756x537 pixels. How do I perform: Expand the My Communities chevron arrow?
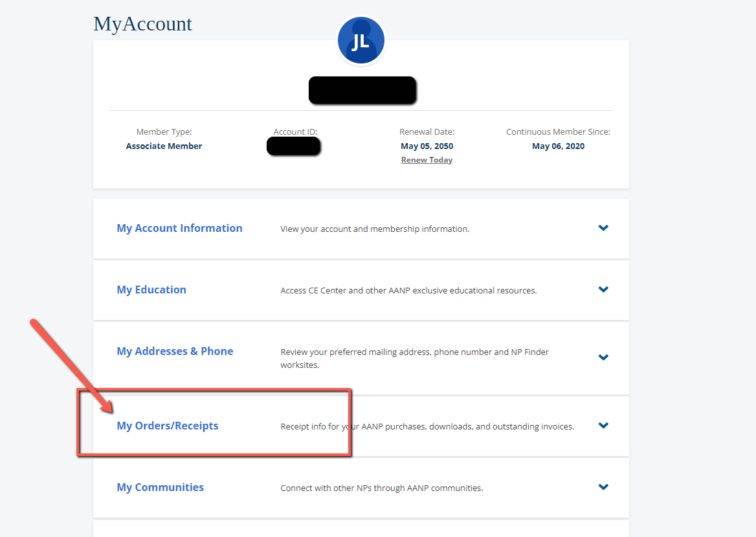(603, 487)
